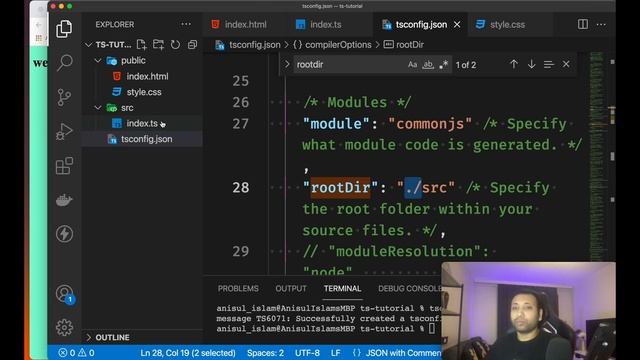Open the Debug Console panel tab
Screen dimensions: 640x360
coord(409,289)
